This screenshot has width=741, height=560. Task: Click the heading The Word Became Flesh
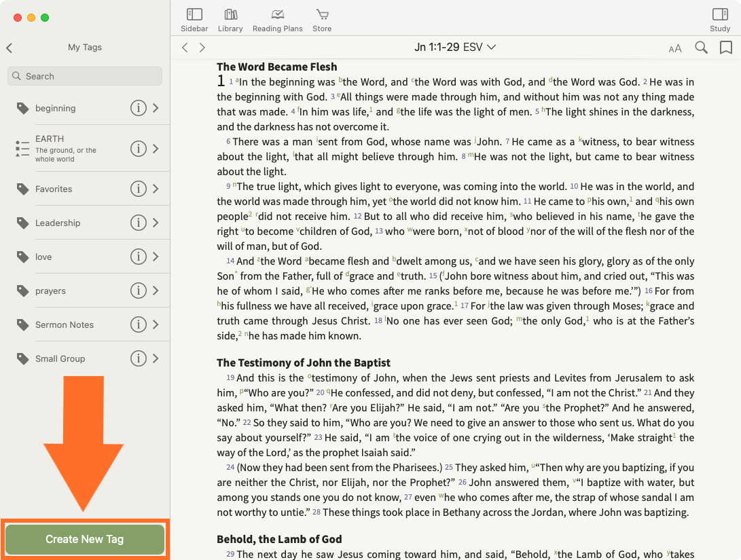click(277, 67)
